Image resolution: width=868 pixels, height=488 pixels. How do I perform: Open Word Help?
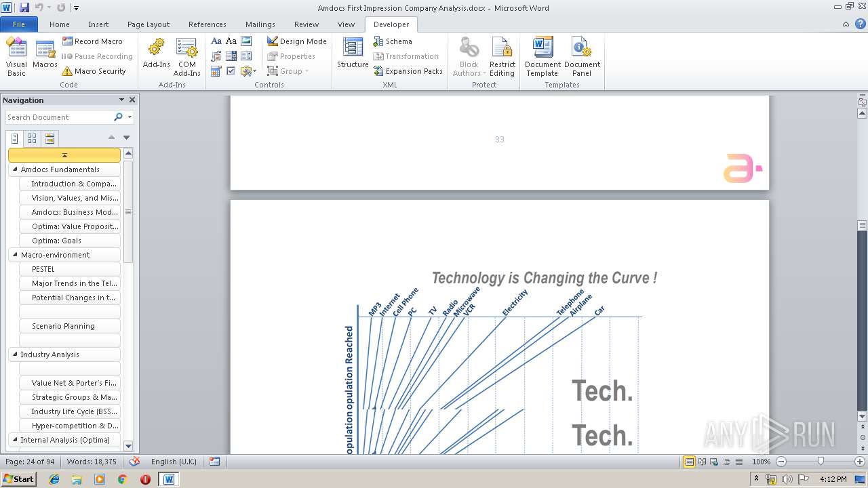[x=861, y=24]
